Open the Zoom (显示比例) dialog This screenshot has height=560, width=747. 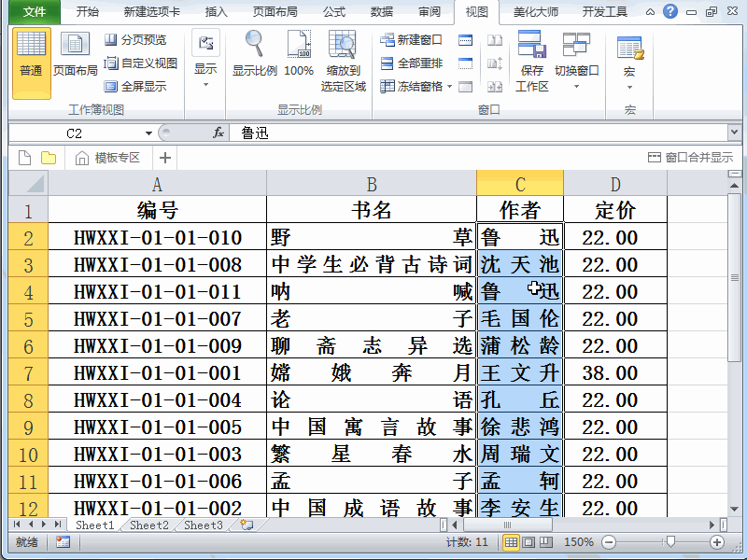254,55
